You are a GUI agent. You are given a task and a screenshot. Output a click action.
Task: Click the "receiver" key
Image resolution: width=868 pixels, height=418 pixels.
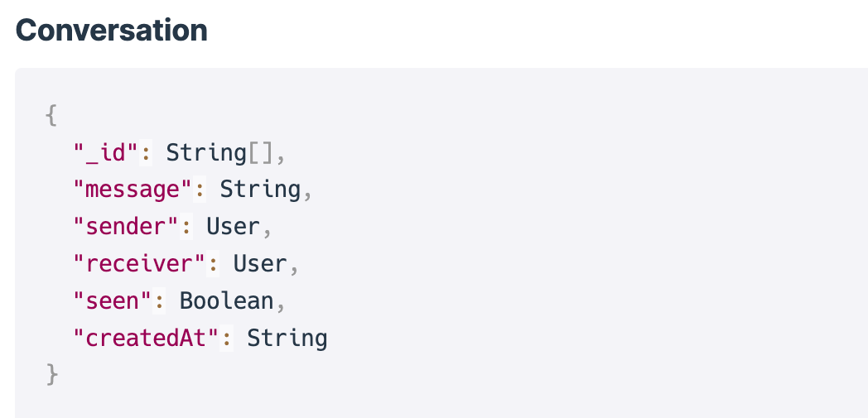tap(139, 264)
